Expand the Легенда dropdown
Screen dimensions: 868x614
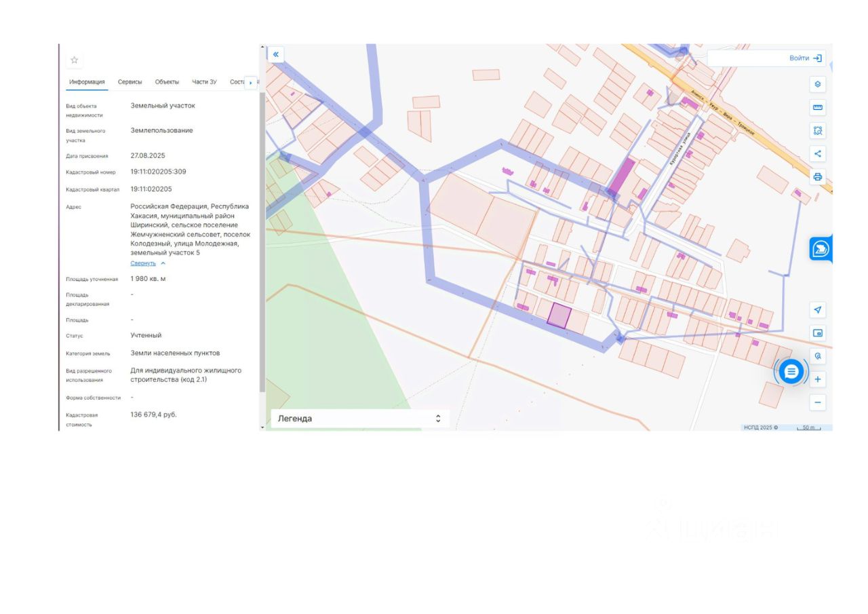359,419
